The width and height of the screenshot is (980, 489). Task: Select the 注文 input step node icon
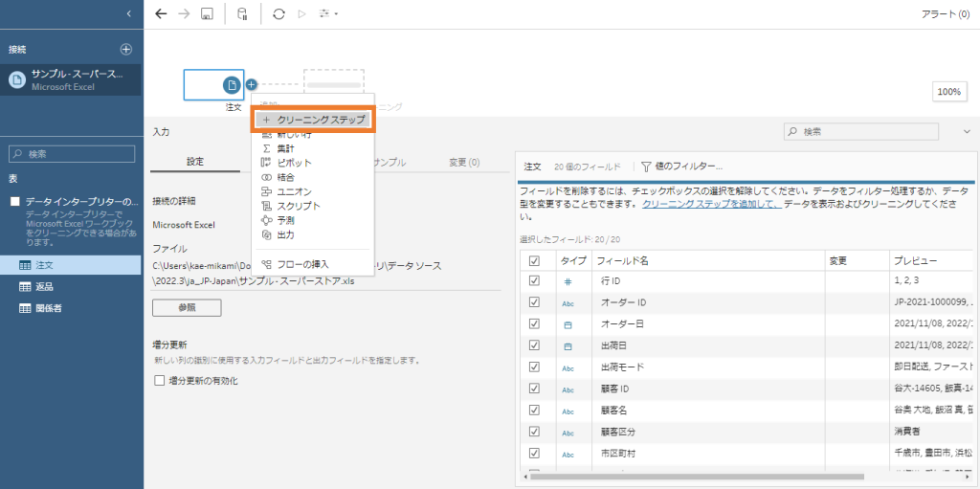coord(232,84)
